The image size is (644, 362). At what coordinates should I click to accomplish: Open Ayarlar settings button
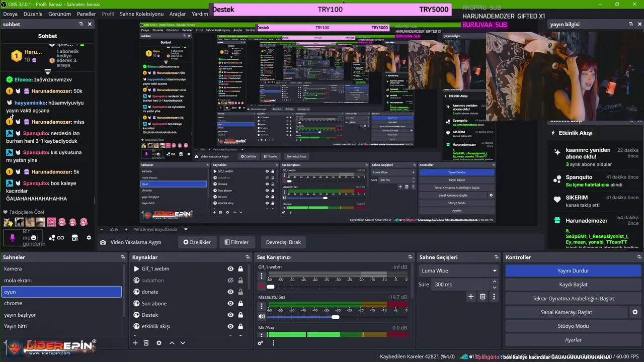pyautogui.click(x=573, y=340)
